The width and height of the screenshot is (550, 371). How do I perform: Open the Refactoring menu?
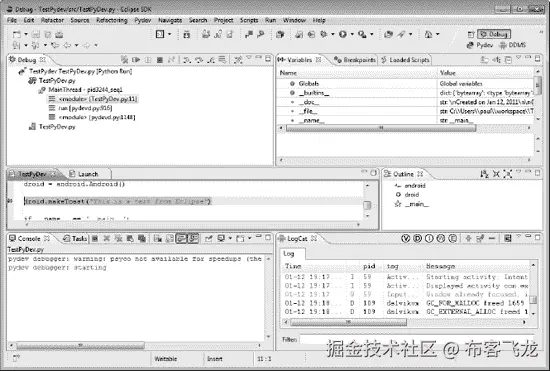(112, 20)
